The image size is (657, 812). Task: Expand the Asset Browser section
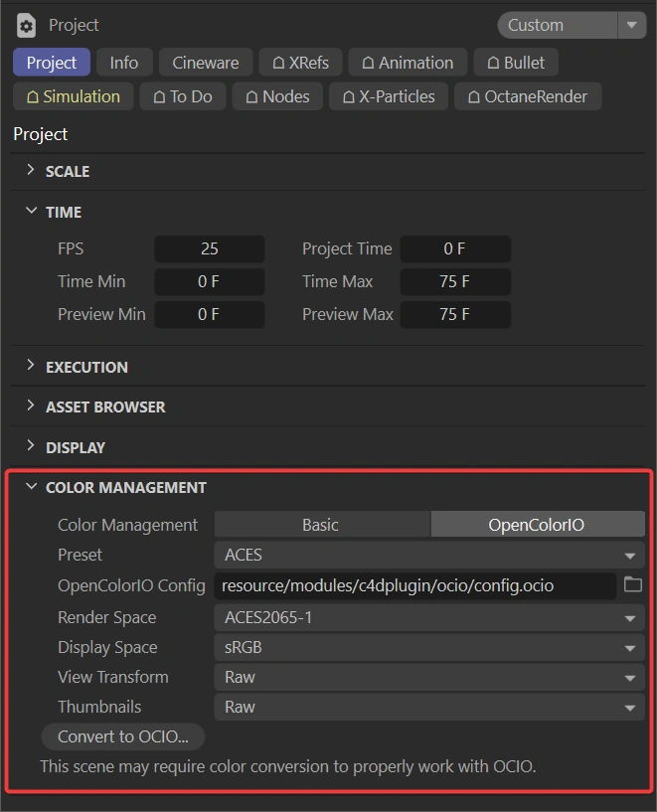pyautogui.click(x=31, y=406)
